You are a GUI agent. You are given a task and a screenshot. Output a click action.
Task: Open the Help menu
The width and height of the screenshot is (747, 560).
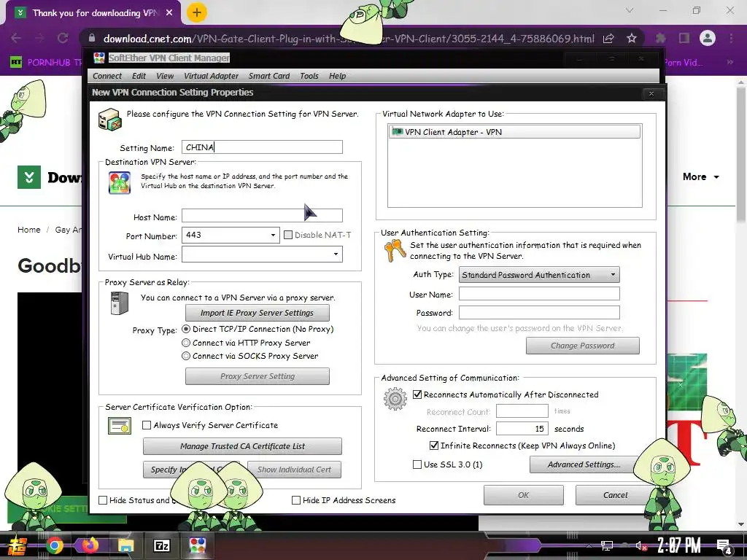point(337,76)
